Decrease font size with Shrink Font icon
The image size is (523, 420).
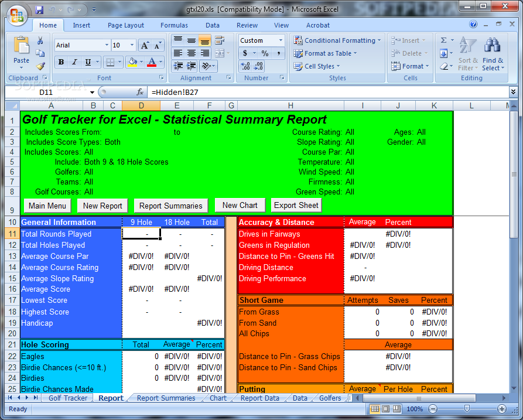pyautogui.click(x=158, y=45)
